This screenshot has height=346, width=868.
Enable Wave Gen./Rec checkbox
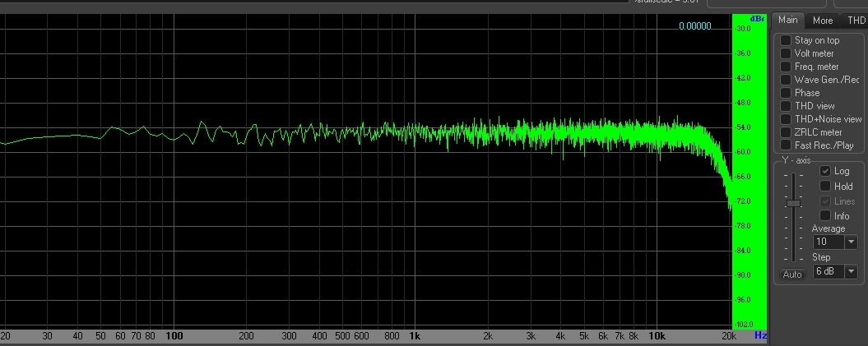(x=786, y=80)
